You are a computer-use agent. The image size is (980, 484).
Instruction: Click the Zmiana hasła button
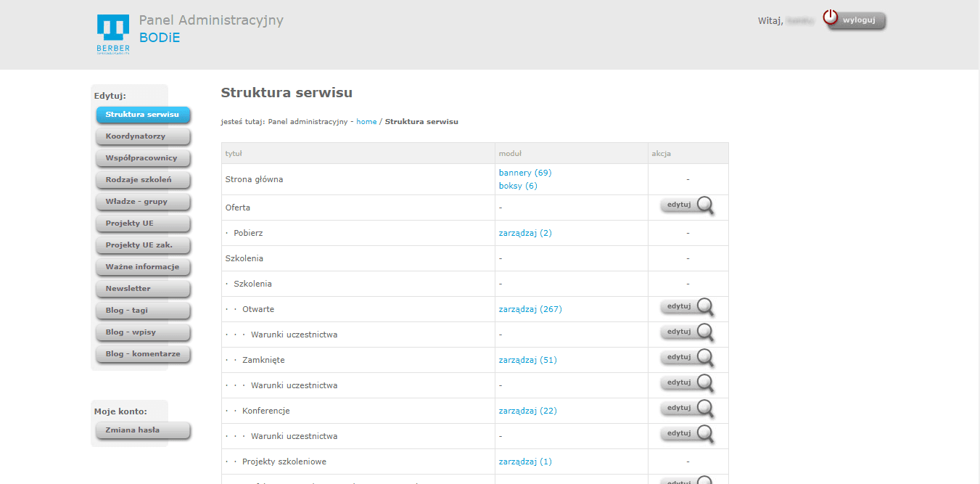[143, 430]
